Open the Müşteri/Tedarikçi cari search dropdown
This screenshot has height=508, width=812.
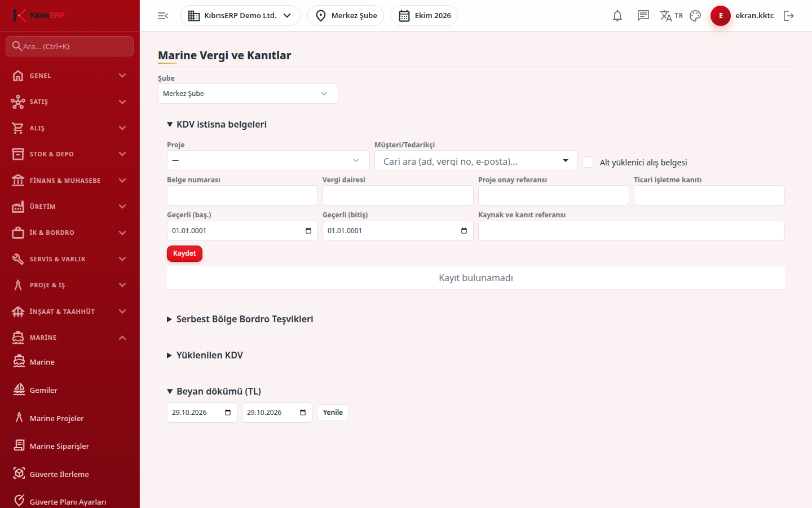476,161
